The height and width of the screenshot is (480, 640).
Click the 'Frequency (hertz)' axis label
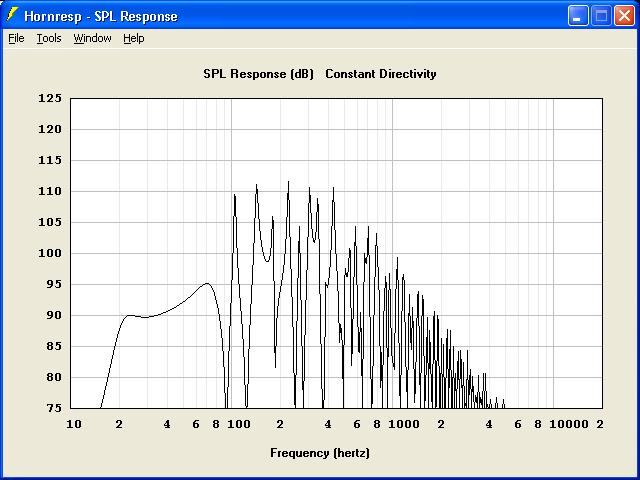click(320, 453)
